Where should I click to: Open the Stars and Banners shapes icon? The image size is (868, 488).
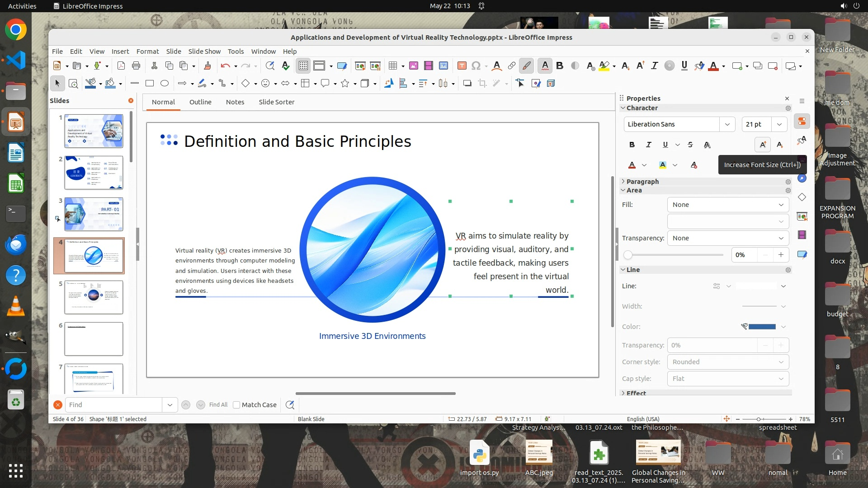pyautogui.click(x=345, y=84)
